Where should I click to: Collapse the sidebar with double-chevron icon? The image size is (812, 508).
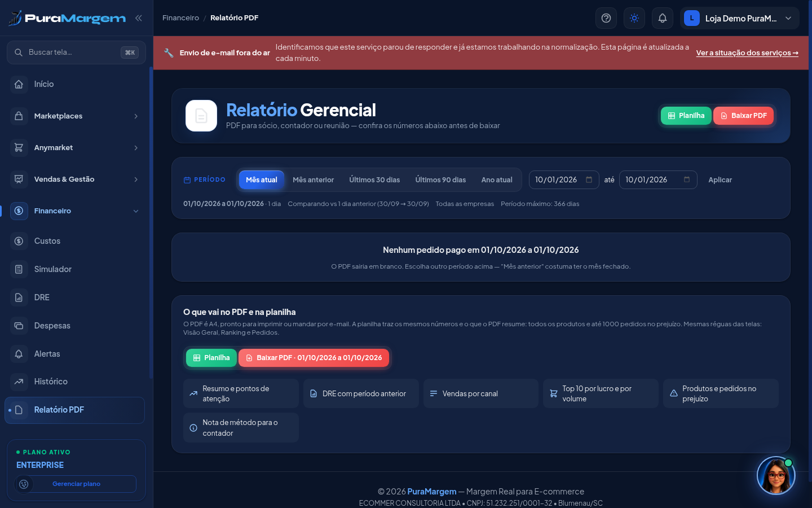pyautogui.click(x=139, y=18)
